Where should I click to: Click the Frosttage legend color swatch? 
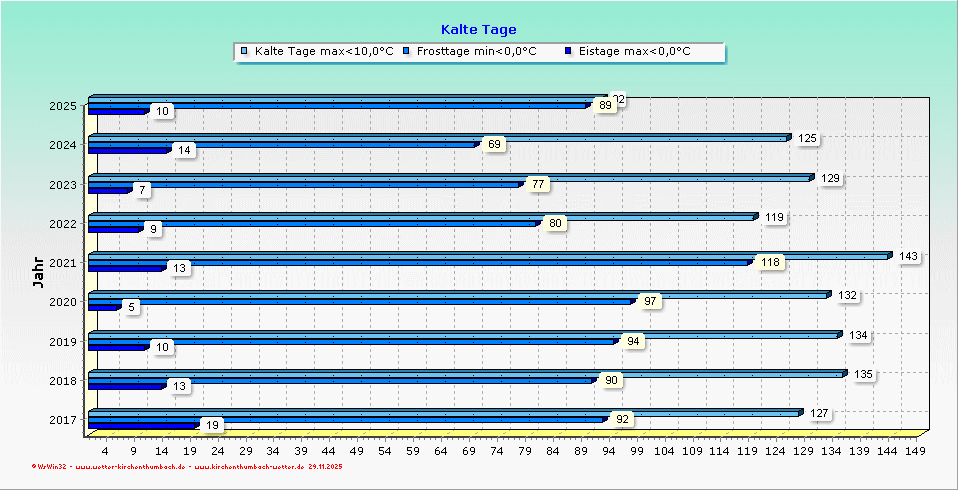(x=407, y=51)
